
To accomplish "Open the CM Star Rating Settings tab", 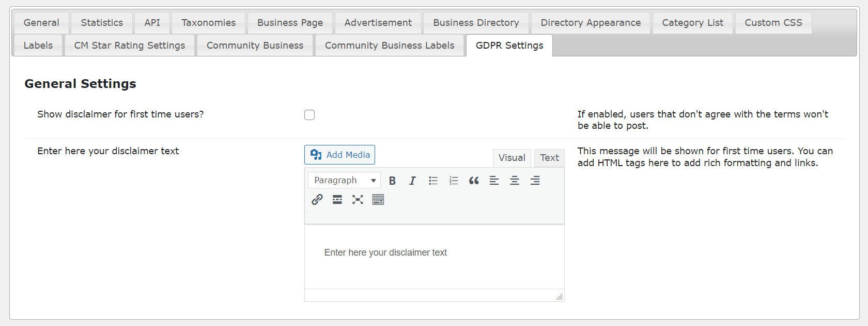I will click(130, 46).
